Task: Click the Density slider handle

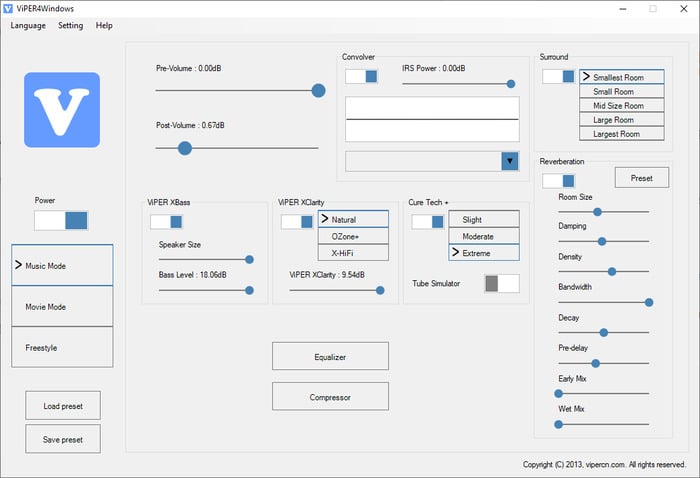Action: [x=612, y=271]
